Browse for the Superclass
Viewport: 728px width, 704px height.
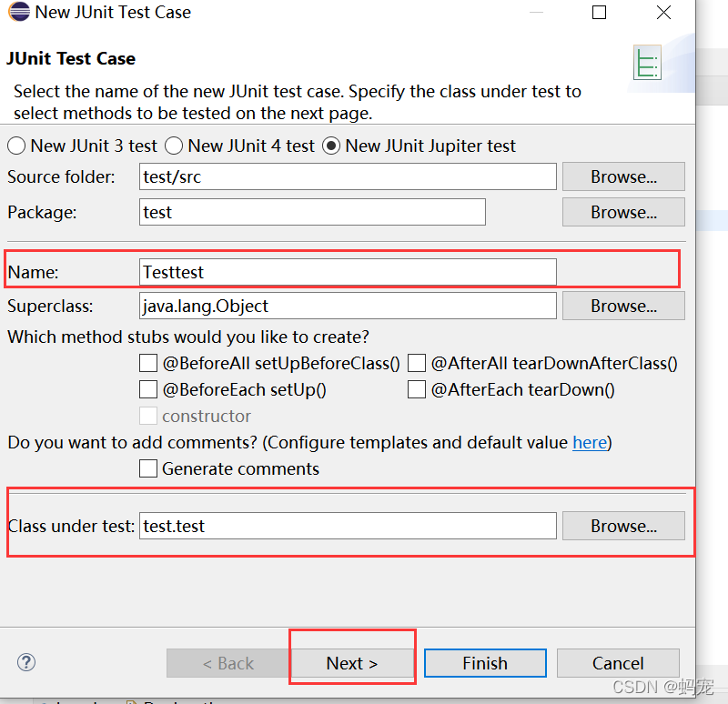tap(623, 306)
